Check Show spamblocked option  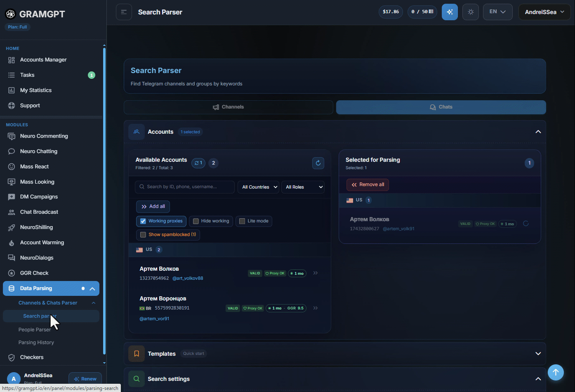point(143,235)
